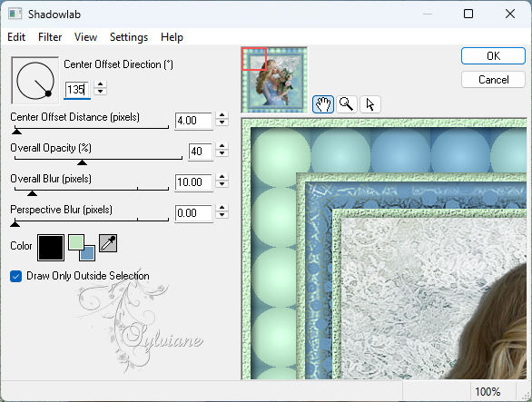The image size is (532, 402).
Task: Confirm with the OK button
Action: coord(493,55)
